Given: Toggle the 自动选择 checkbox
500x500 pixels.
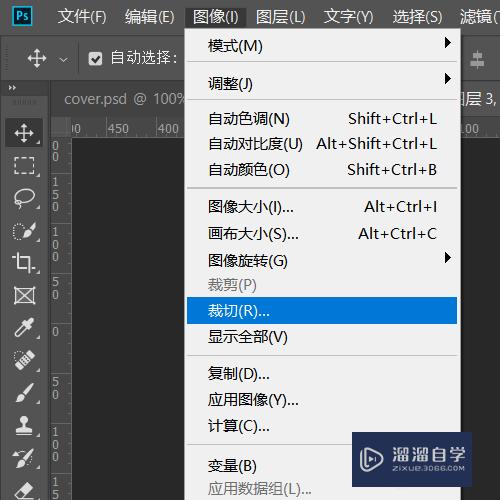Looking at the screenshot, I should tap(95, 59).
